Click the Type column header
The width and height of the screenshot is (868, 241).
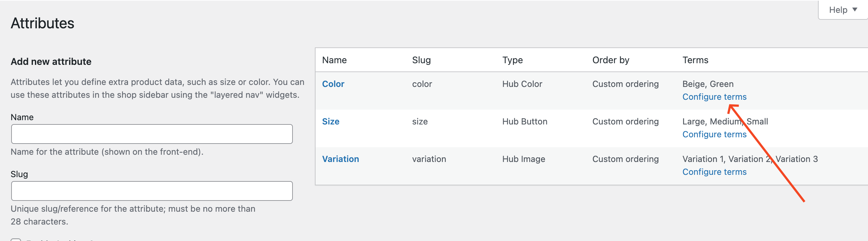click(512, 60)
